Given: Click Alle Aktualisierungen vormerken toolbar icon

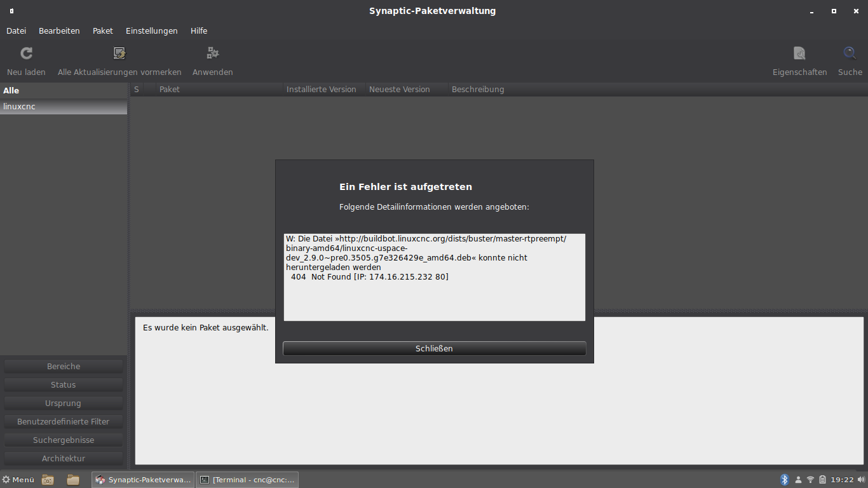Looking at the screenshot, I should pos(119,53).
